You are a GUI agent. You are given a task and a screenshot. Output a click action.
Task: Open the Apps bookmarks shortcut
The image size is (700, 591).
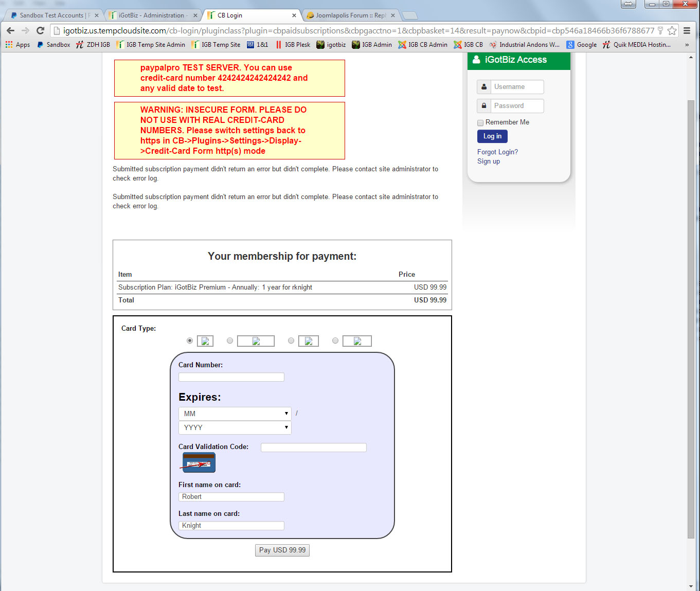(17, 45)
